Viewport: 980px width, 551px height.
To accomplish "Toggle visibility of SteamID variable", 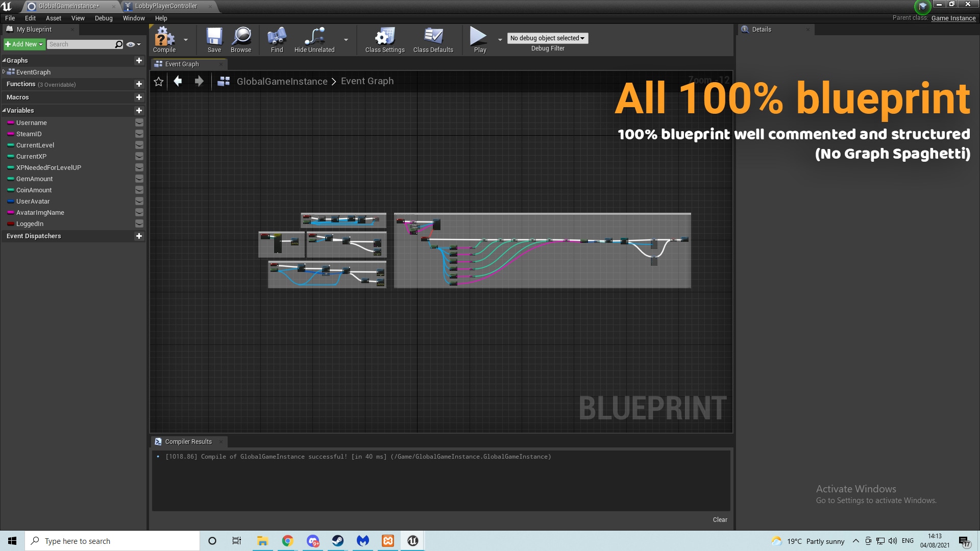I will [139, 134].
